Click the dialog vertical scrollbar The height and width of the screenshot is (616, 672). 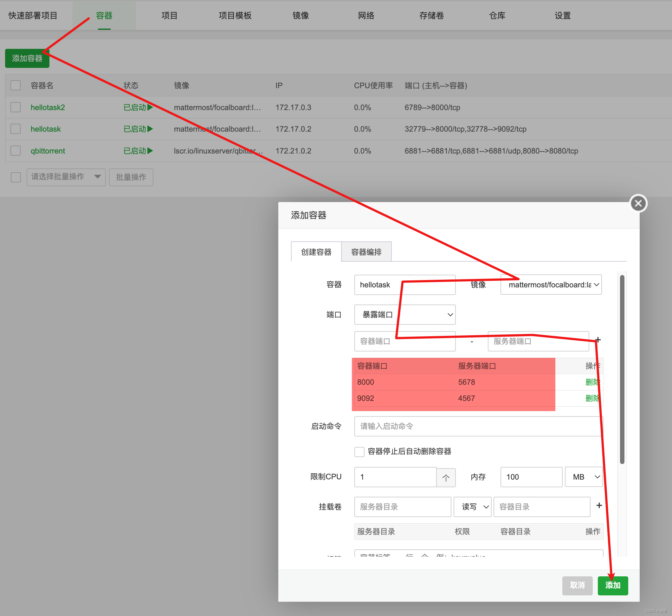[x=622, y=369]
